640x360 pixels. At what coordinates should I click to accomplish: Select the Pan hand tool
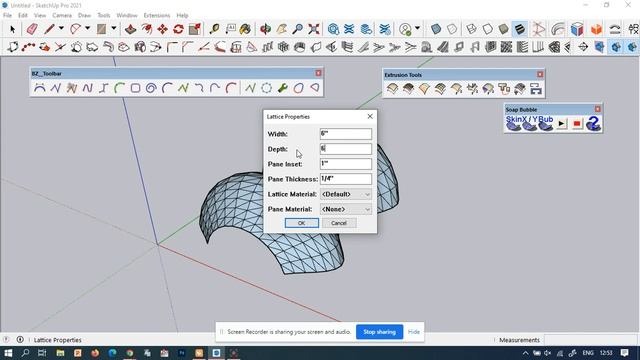(x=282, y=29)
